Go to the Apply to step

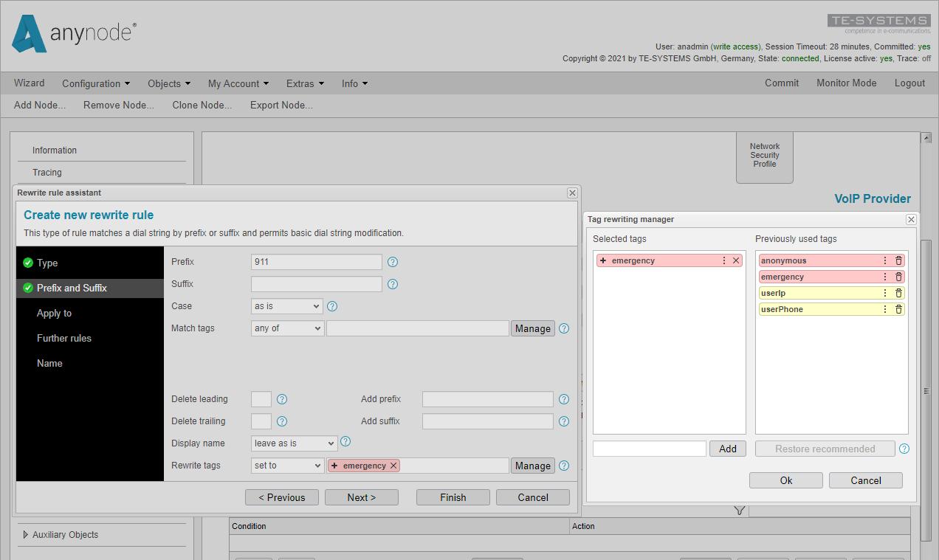tap(54, 313)
